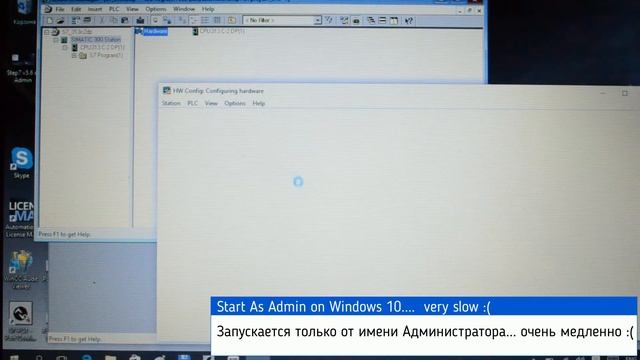Collapse the CPU 313C-2 DP tree node

[65, 47]
